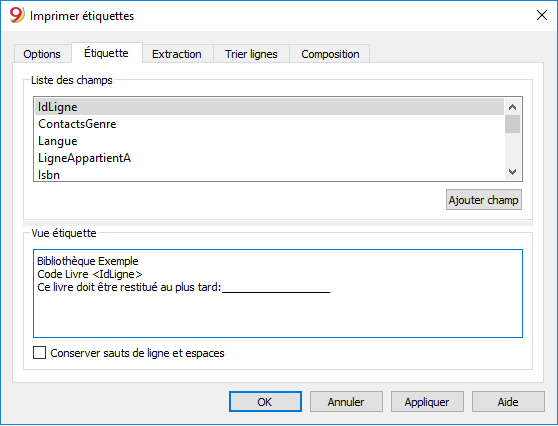Switch to the Options tab
The height and width of the screenshot is (426, 558).
pos(42,54)
